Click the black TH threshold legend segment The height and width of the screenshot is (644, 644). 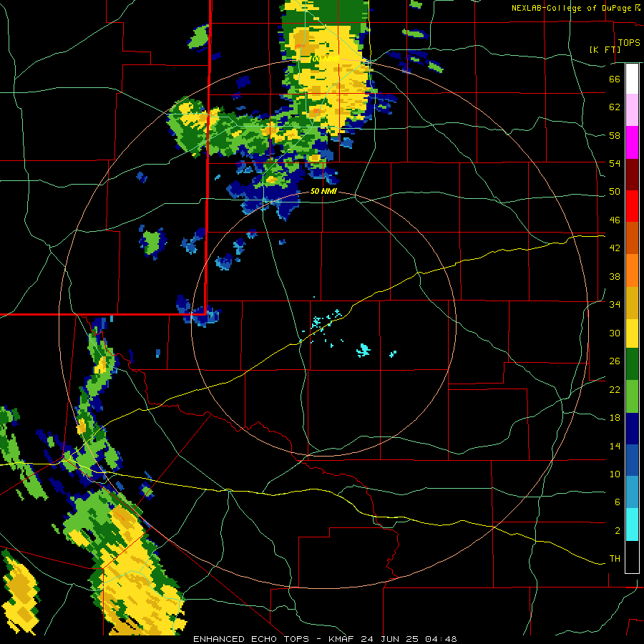click(x=632, y=557)
